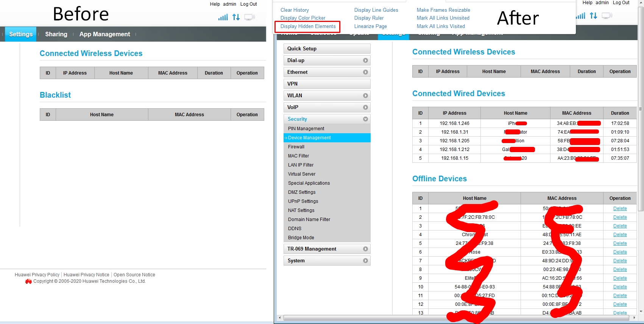Click the Huawei logo in the footer

[28, 281]
